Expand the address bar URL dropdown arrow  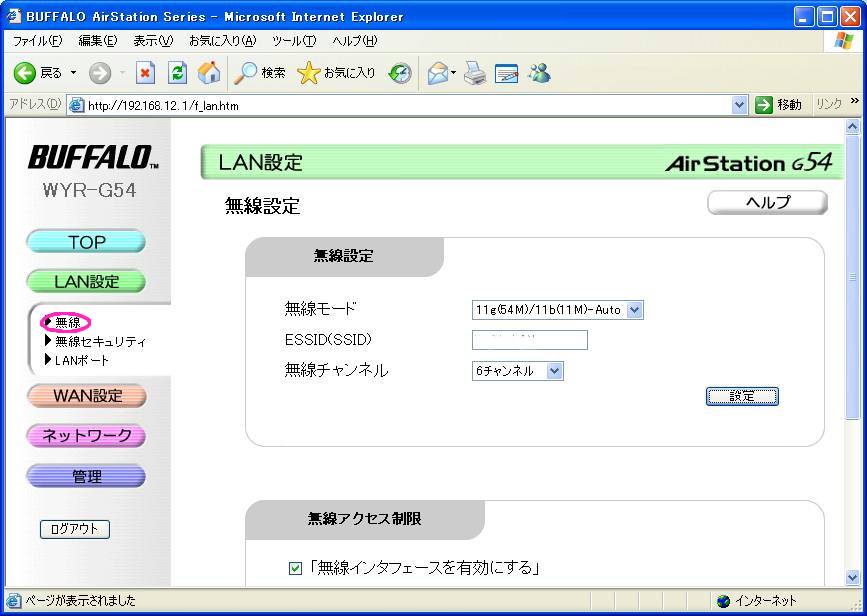pos(740,105)
